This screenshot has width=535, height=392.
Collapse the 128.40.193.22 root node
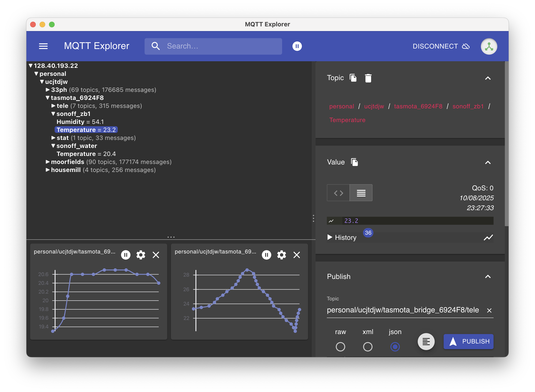pyautogui.click(x=31, y=66)
